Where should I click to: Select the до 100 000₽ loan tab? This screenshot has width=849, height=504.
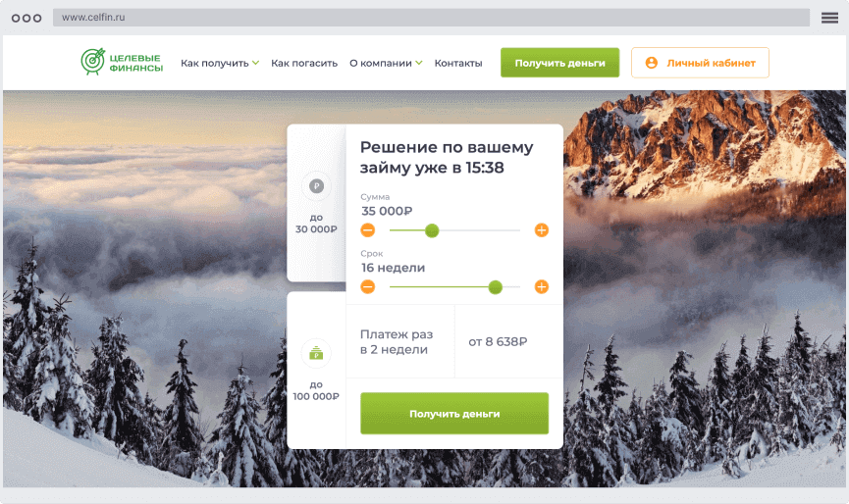[316, 371]
